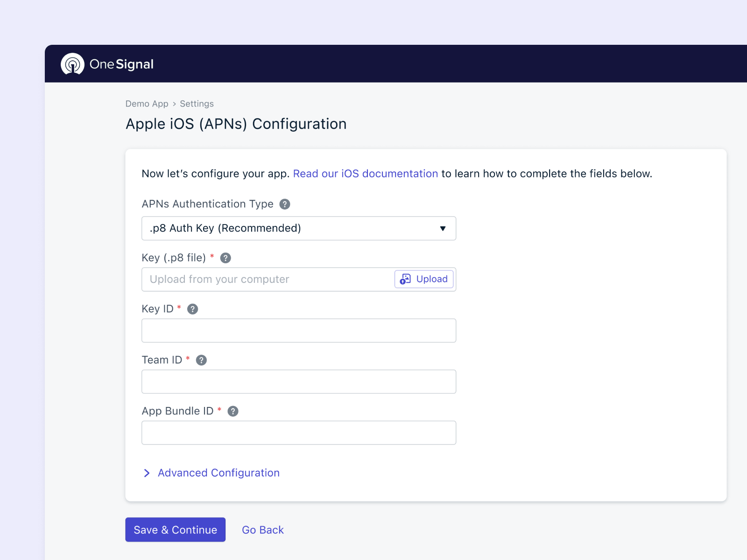This screenshot has height=560, width=747.
Task: Focus the Key ID input field
Action: [299, 330]
